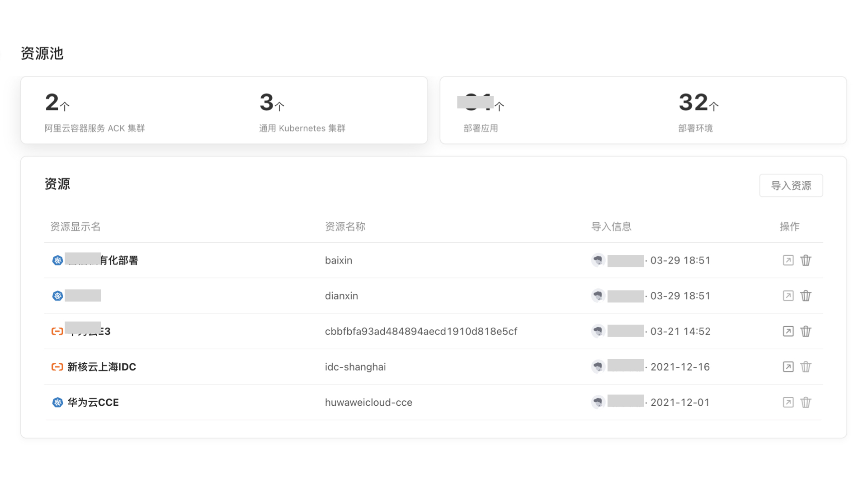Image resolution: width=868 pixels, height=488 pixels.
Task: Click the 部署应用 statistic
Action: coord(481,128)
